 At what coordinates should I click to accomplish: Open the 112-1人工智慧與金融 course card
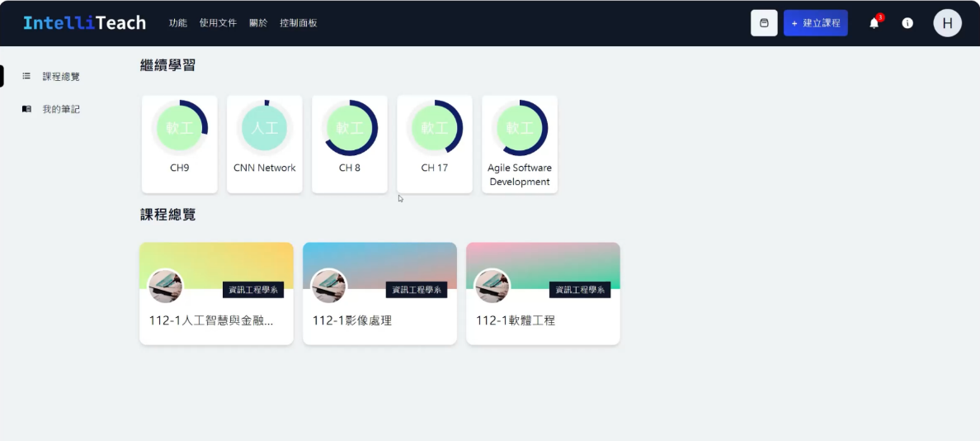216,293
